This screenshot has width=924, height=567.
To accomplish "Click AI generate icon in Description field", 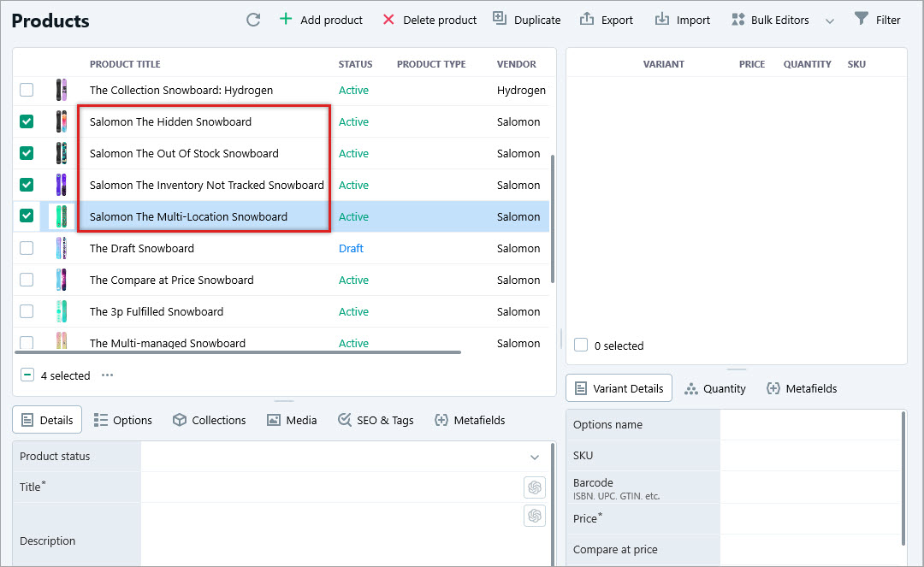I will (x=535, y=516).
